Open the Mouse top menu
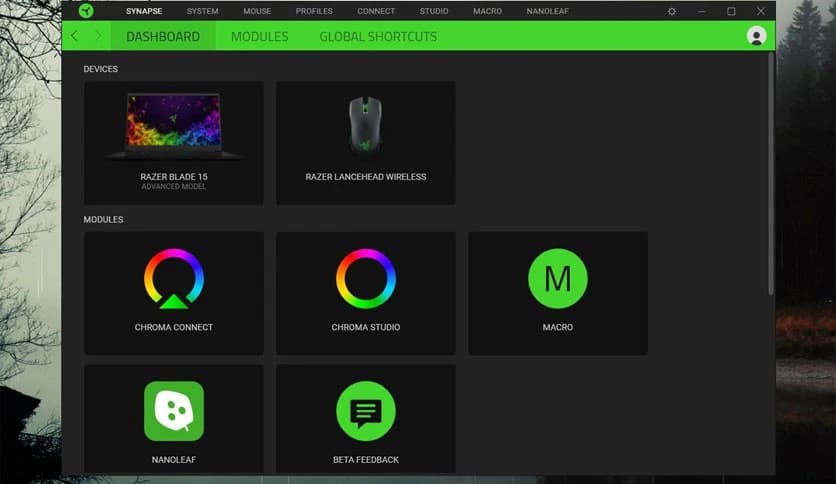Screen dimensions: 836x484 point(257,11)
